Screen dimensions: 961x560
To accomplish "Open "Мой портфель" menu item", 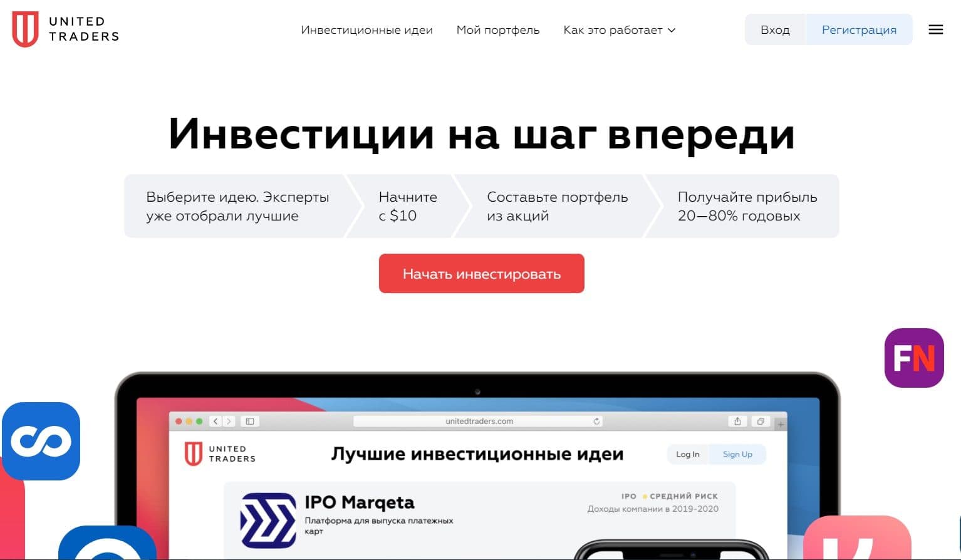I will tap(498, 30).
